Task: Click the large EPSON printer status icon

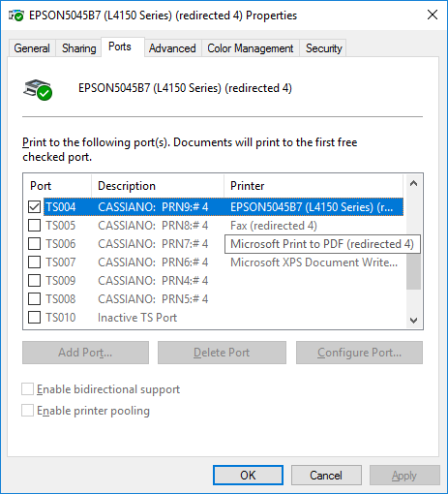Action: coord(38,90)
